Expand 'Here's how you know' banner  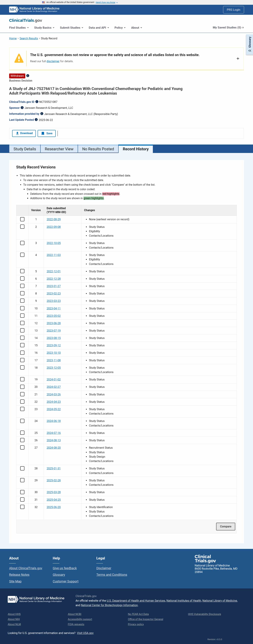pyautogui.click(x=106, y=2)
